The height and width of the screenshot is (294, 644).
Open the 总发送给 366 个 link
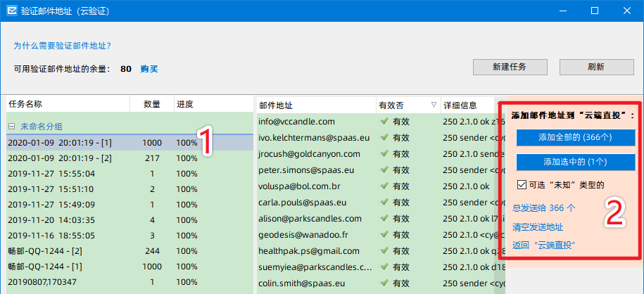pyautogui.click(x=544, y=208)
